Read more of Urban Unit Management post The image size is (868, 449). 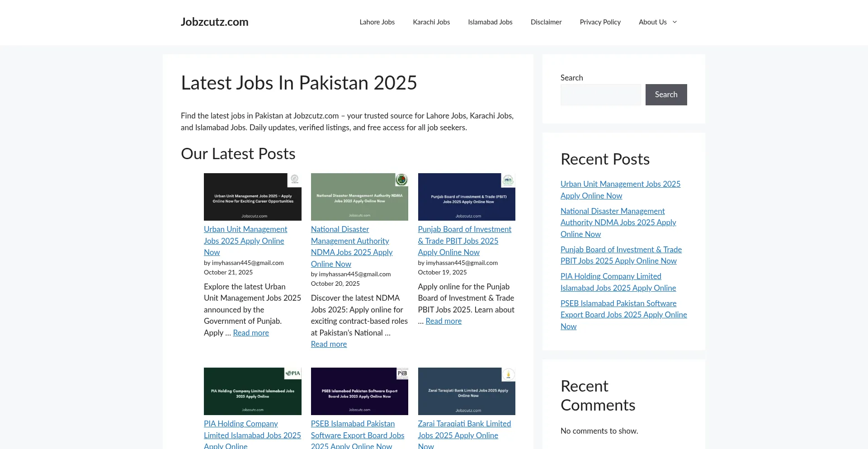pos(251,333)
